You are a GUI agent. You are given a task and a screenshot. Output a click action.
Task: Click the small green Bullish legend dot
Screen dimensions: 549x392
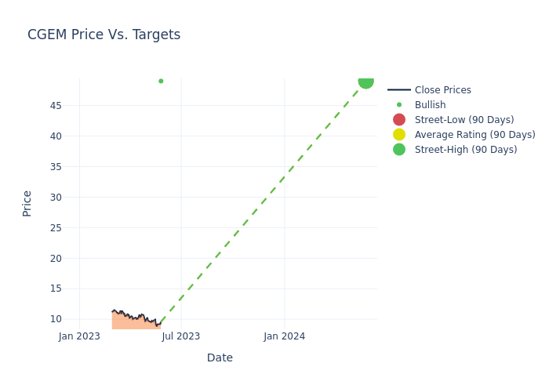pos(399,105)
